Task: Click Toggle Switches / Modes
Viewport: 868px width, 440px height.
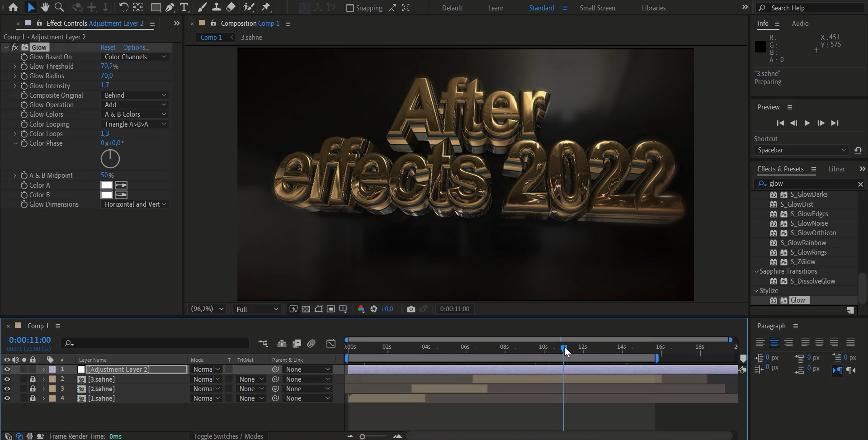Action: point(228,436)
